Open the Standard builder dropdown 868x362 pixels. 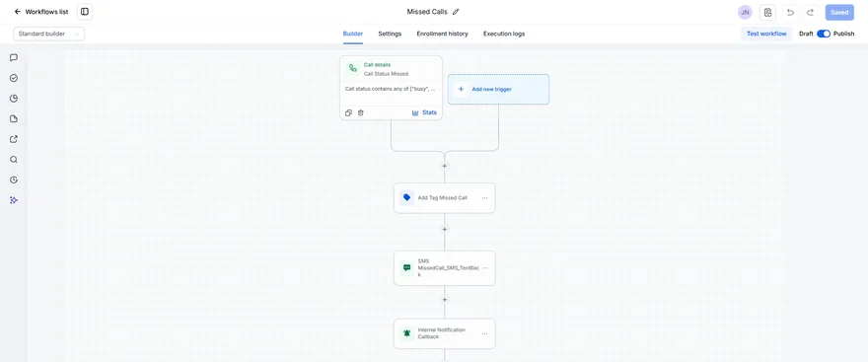pos(48,34)
